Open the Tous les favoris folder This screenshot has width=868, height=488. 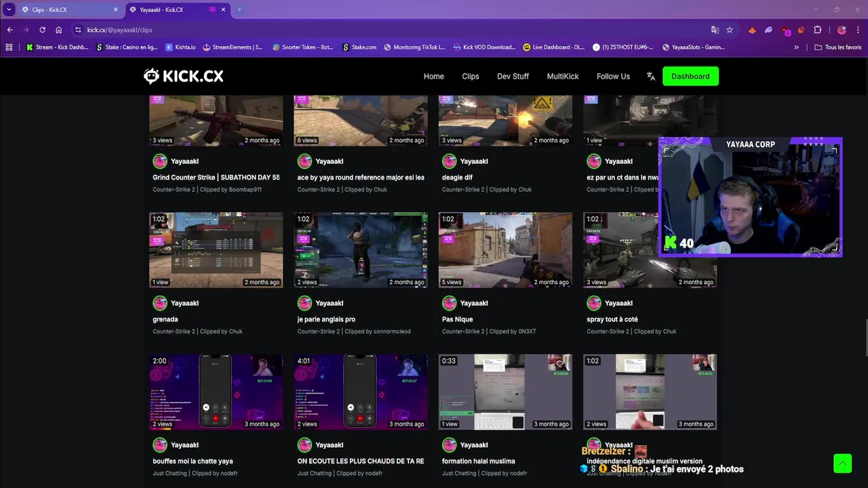point(838,47)
